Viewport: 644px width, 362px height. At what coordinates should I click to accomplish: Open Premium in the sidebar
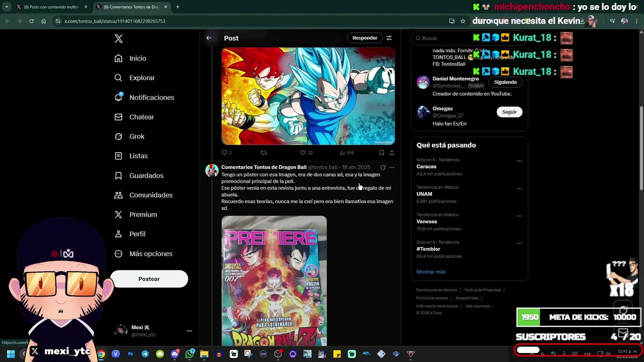click(135, 214)
